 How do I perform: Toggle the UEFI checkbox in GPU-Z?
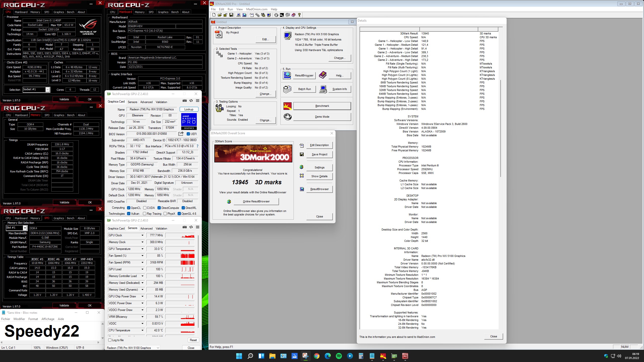pos(188,134)
